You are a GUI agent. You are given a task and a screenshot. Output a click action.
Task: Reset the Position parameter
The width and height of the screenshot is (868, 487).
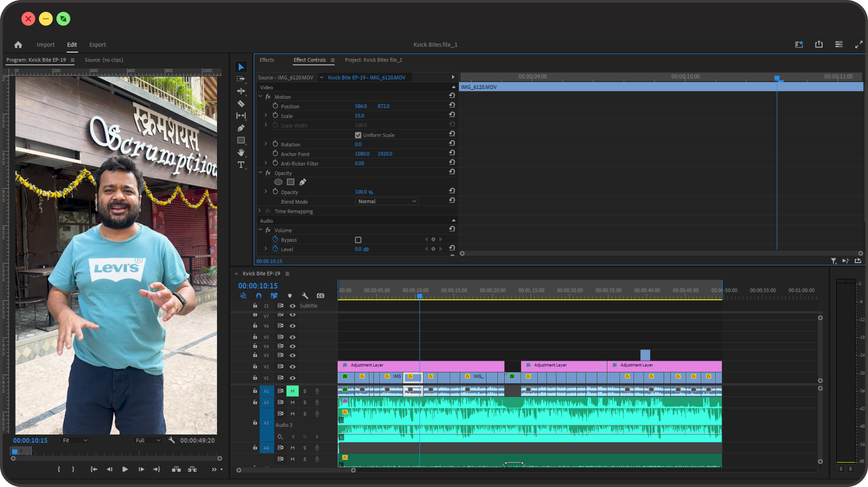pos(452,105)
